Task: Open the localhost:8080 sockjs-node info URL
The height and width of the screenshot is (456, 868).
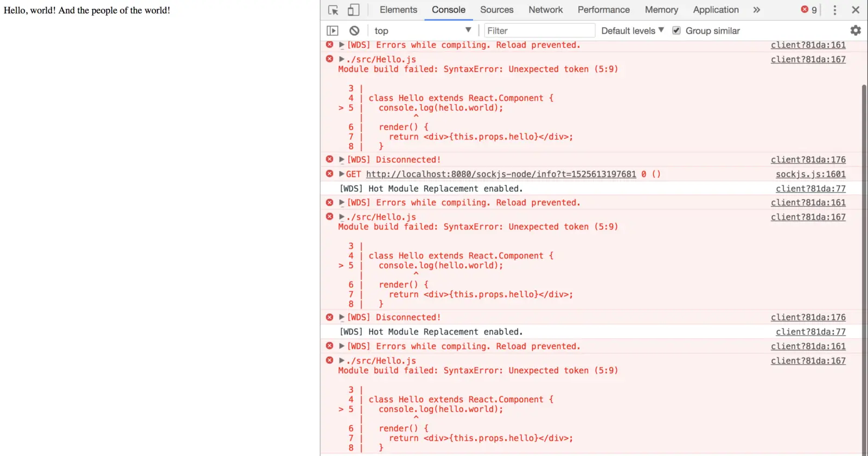Action: pos(501,174)
